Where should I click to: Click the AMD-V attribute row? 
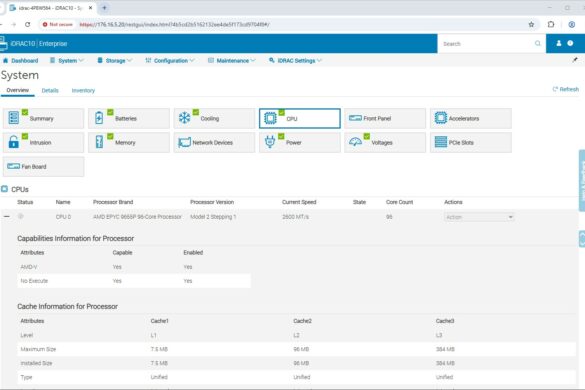pos(134,267)
